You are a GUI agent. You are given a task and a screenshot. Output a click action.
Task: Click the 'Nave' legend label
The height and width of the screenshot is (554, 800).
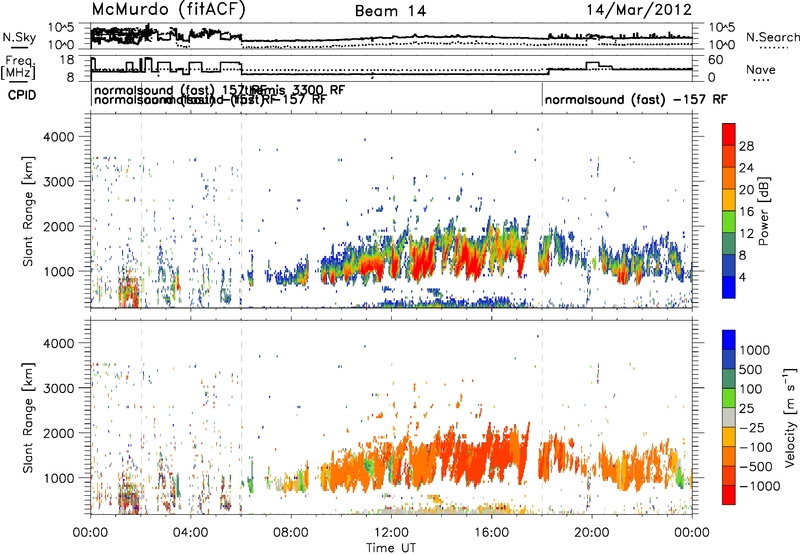click(761, 69)
